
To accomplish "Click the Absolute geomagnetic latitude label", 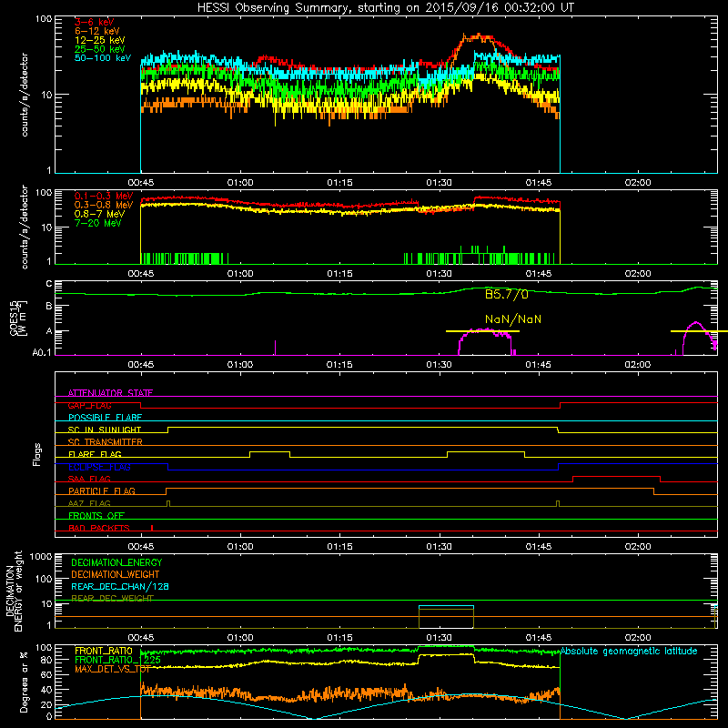I will pyautogui.click(x=629, y=652).
